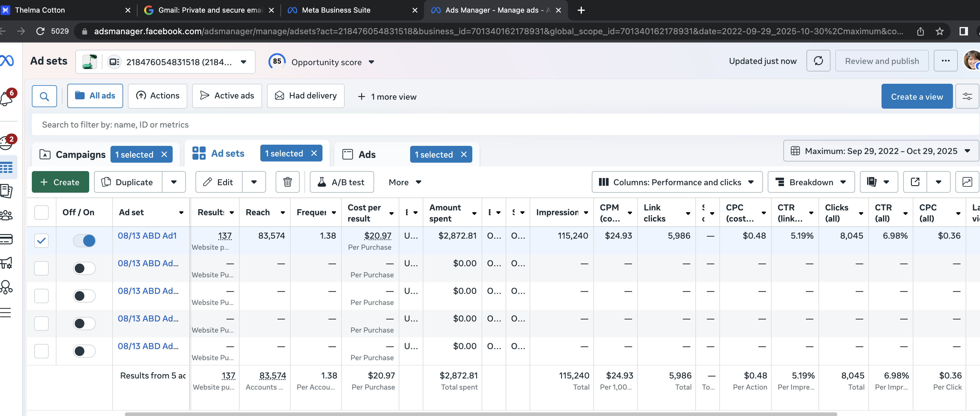This screenshot has width=980, height=416.
Task: Turn off the 08/13 ABD Ad1 toggle
Action: tap(84, 240)
